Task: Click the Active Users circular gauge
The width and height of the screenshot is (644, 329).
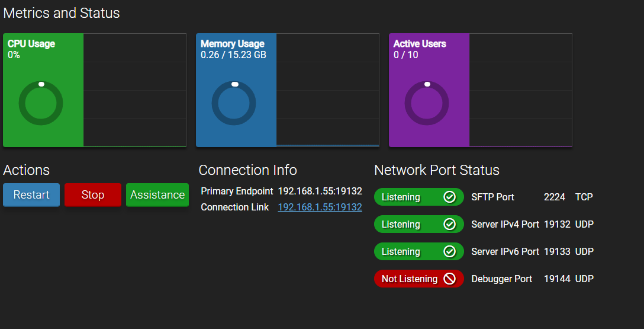Action: point(427,103)
